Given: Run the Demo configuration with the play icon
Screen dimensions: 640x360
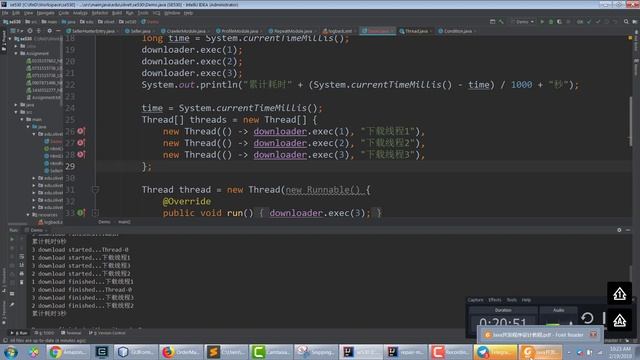Looking at the screenshot, I should click(542, 22).
